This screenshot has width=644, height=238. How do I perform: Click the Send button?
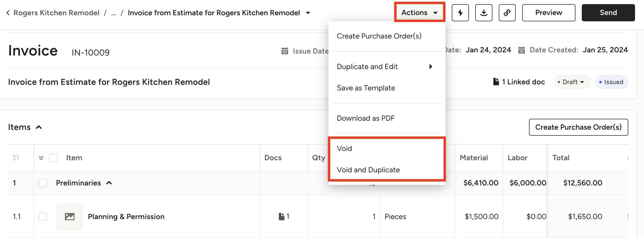tap(608, 13)
